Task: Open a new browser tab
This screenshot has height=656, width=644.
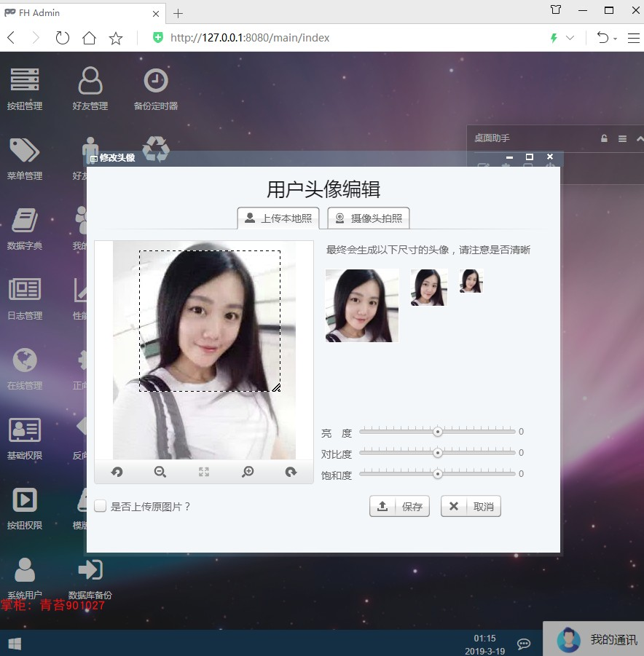Action: click(178, 13)
